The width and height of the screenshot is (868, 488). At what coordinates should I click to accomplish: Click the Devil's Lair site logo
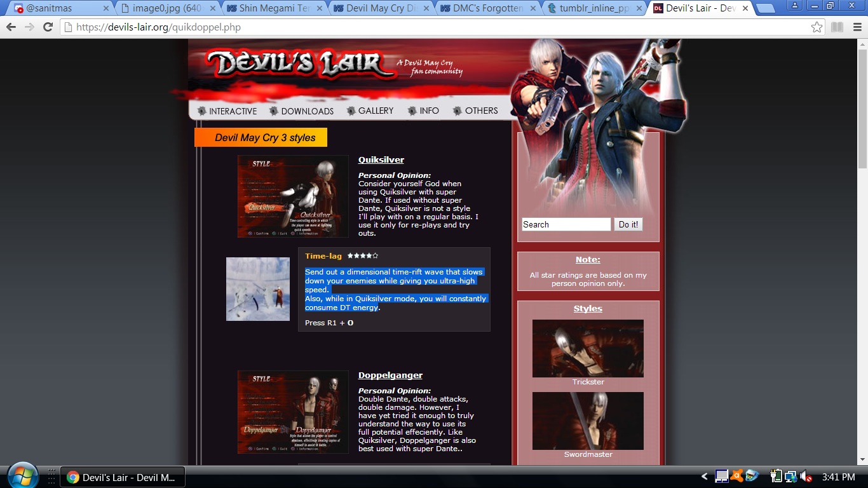tap(302, 64)
